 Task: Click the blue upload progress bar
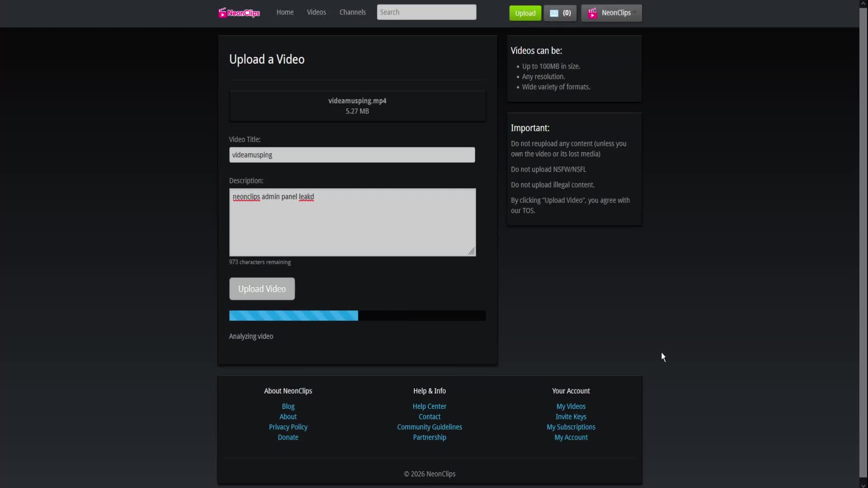point(293,315)
